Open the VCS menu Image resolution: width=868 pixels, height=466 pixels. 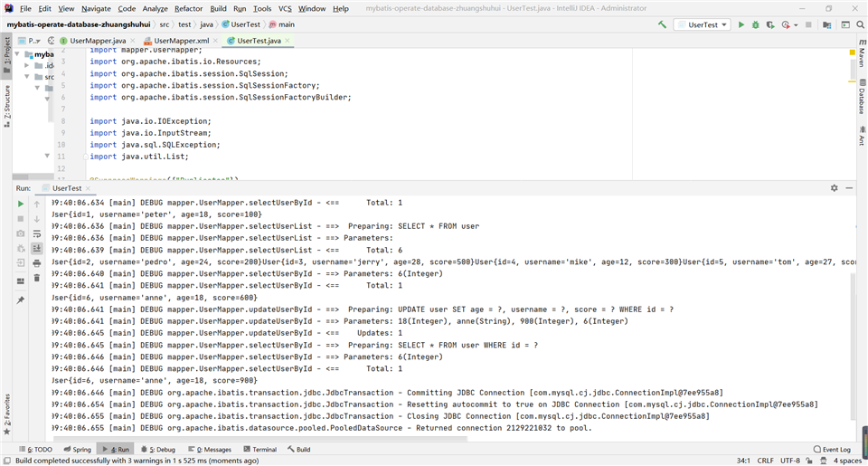[x=285, y=8]
